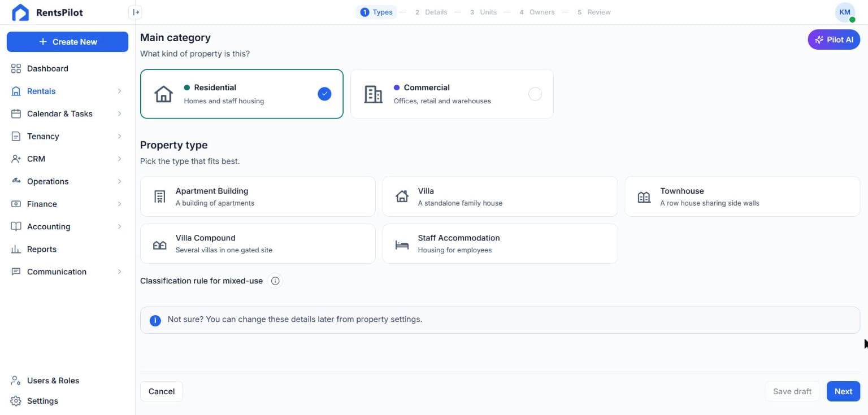The image size is (868, 415).
Task: Cancel the property creation
Action: click(162, 391)
